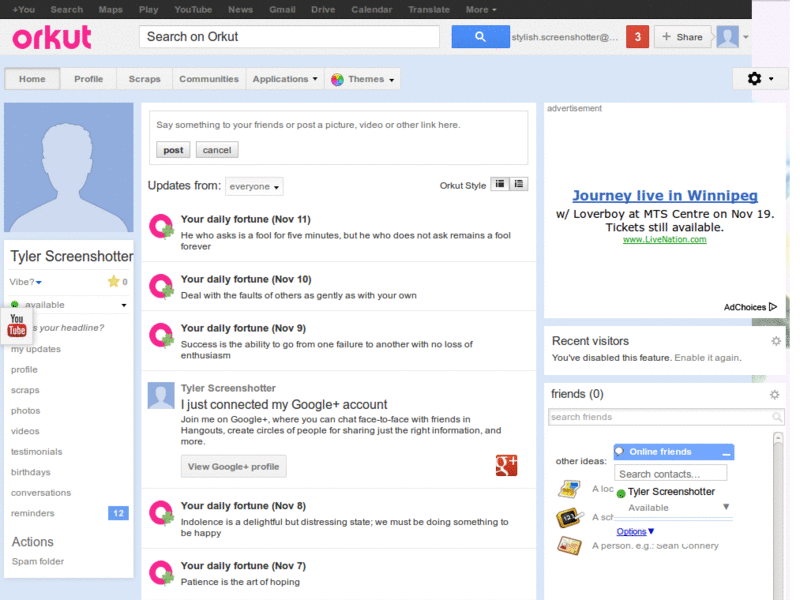Click the Search on Orkut field
Screen dimensions: 800x600
click(289, 37)
